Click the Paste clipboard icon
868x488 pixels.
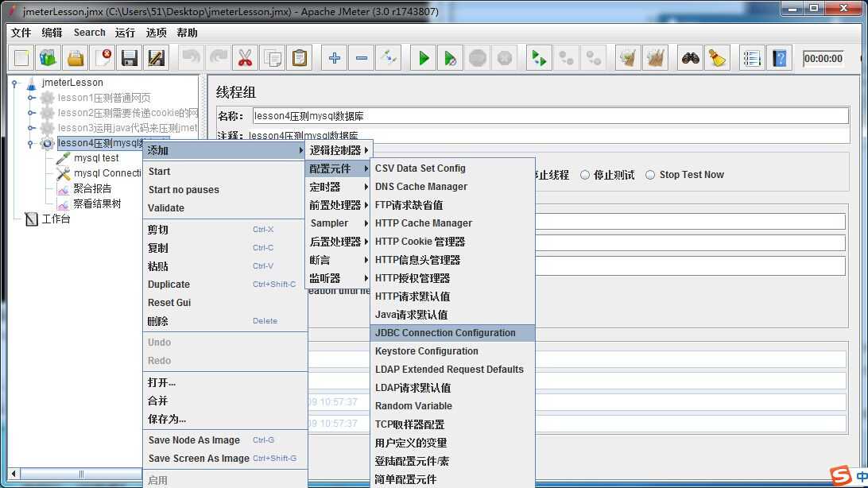[299, 58]
